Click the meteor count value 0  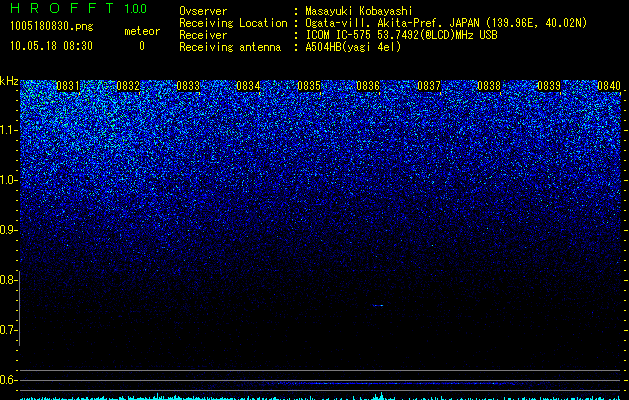point(142,46)
